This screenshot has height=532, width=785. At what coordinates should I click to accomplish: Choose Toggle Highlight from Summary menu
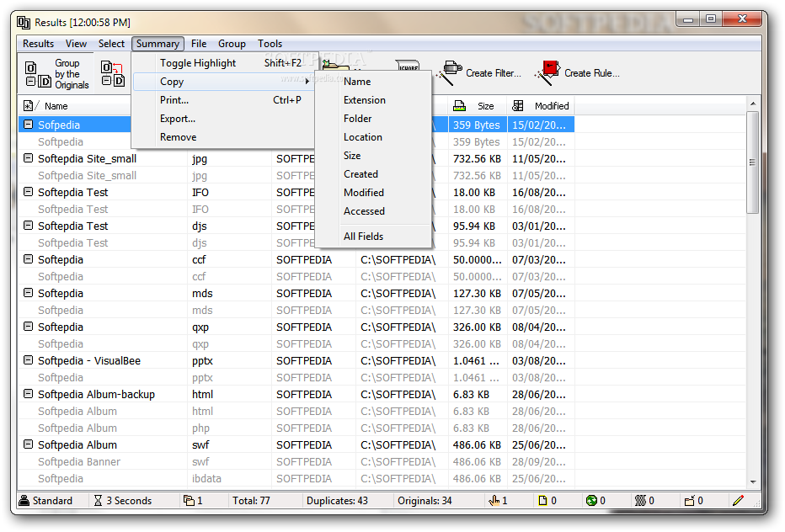tap(224, 63)
